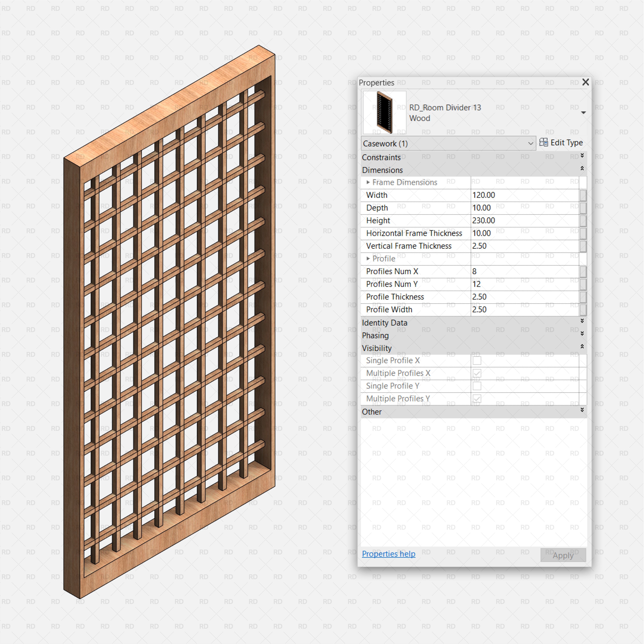The image size is (644, 644).
Task: Open the Properties help link
Action: point(388,554)
